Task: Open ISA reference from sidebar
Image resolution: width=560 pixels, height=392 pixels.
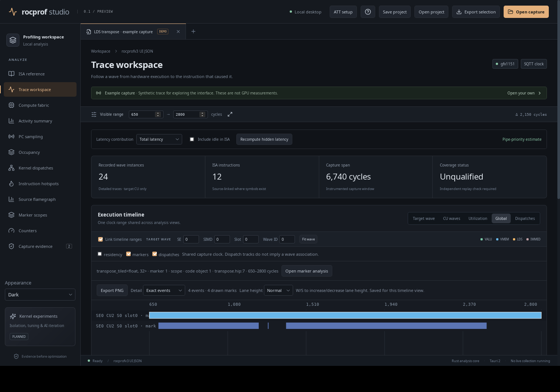Action: [40, 74]
